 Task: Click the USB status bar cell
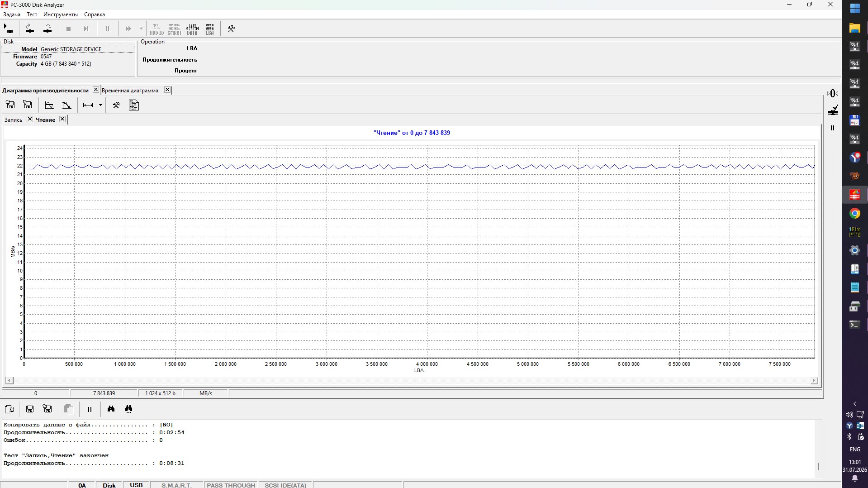(136, 485)
